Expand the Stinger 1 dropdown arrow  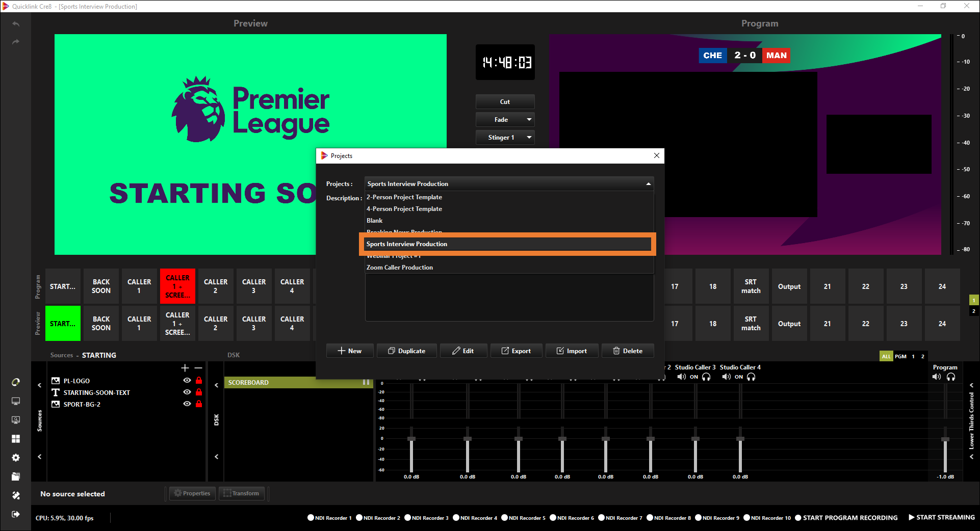point(529,138)
